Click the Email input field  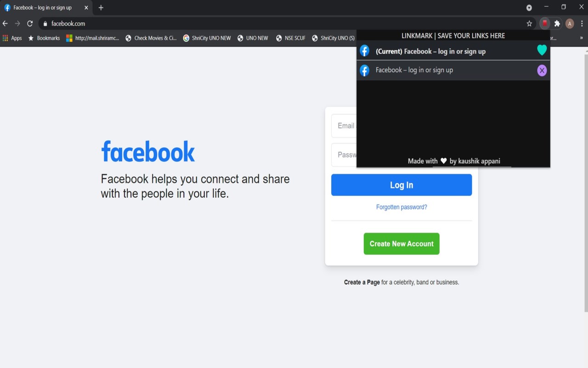344,126
